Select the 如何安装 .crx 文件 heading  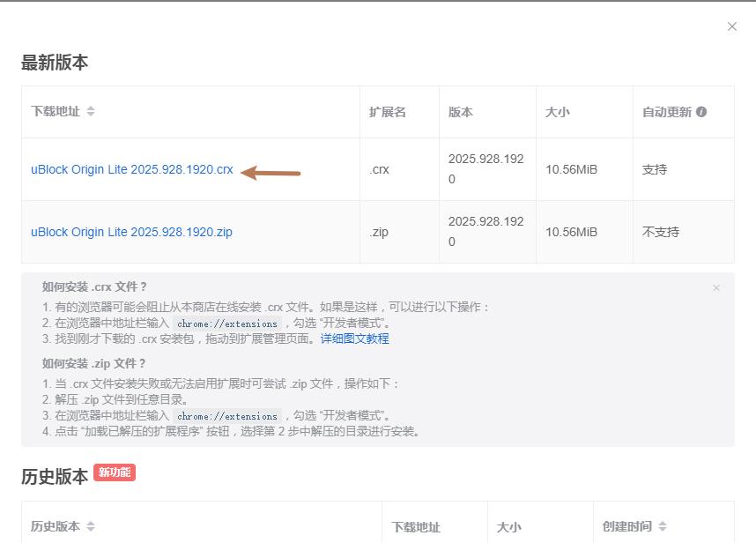[x=94, y=287]
